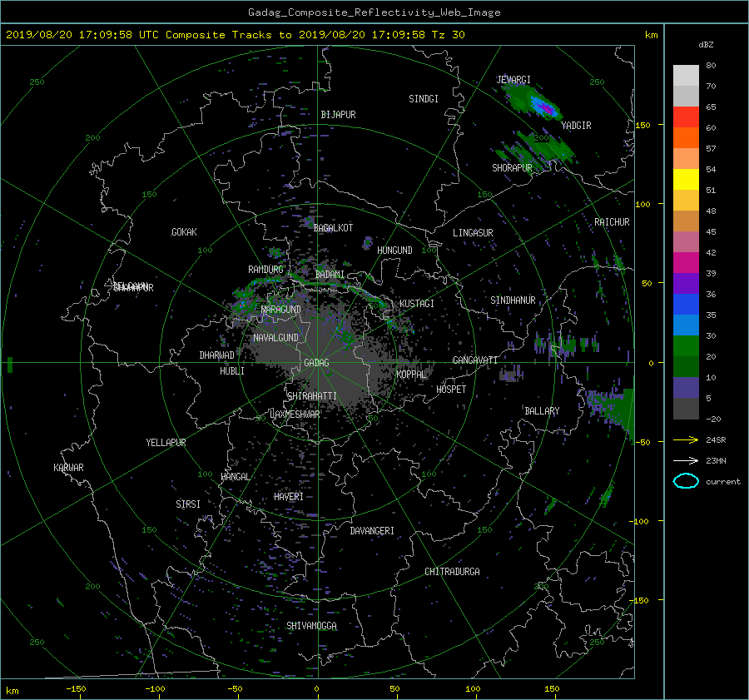Image resolution: width=749 pixels, height=700 pixels.
Task: Click the GOKAK city label
Action: coord(184,232)
